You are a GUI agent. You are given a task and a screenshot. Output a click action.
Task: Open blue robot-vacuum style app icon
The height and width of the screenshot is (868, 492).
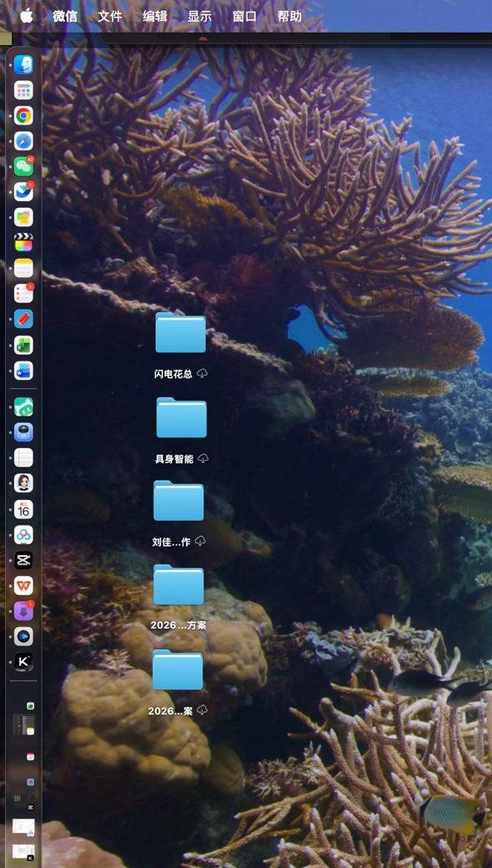(23, 432)
